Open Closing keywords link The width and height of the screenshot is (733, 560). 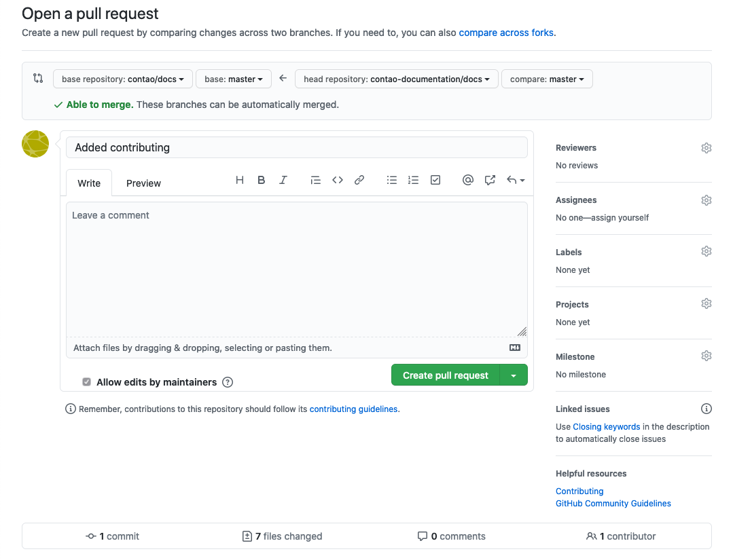607,427
